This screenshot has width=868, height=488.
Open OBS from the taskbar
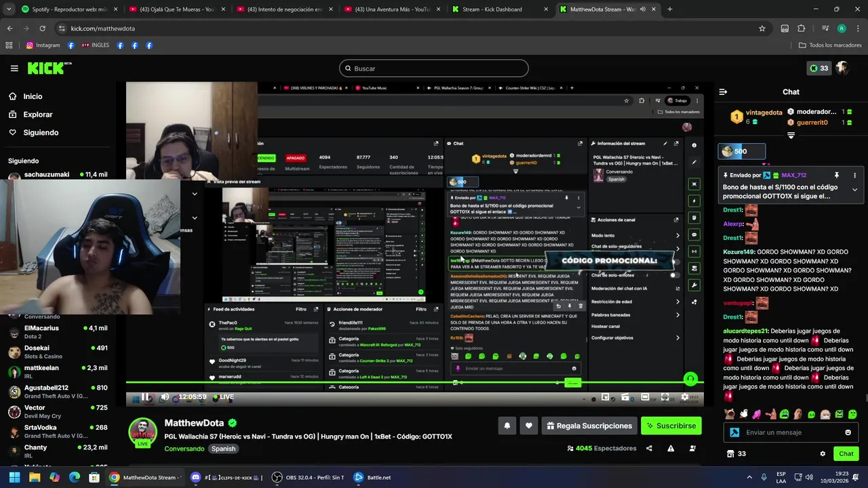coord(307,477)
